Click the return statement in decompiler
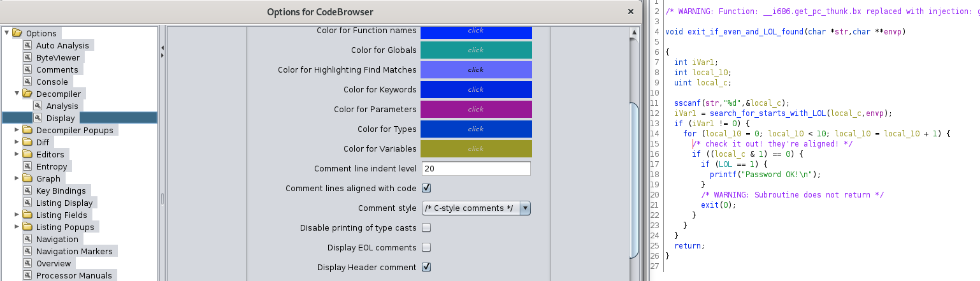The height and width of the screenshot is (281, 980). coord(689,245)
